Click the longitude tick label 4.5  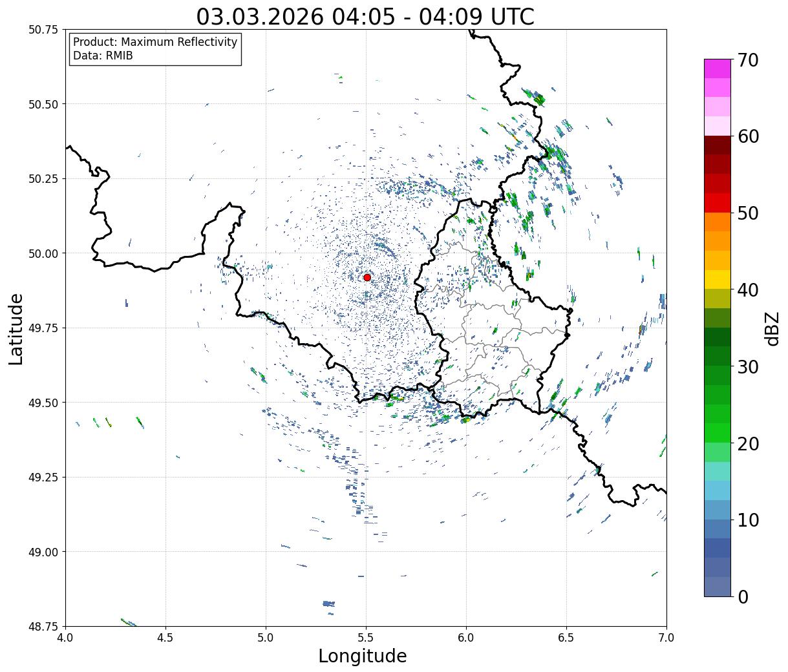coord(165,638)
